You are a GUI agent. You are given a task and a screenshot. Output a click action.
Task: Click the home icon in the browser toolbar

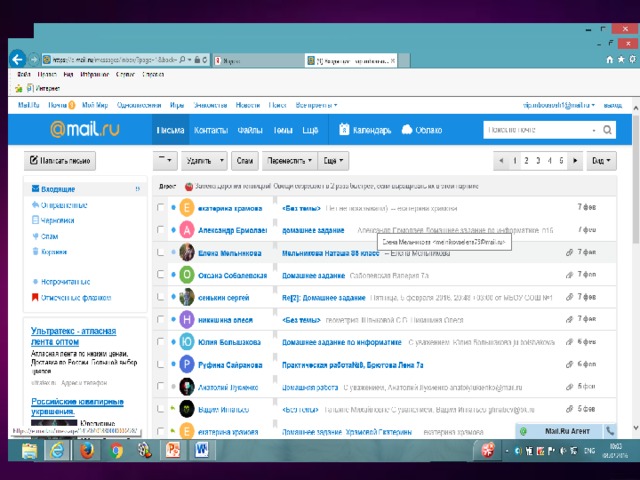point(609,60)
